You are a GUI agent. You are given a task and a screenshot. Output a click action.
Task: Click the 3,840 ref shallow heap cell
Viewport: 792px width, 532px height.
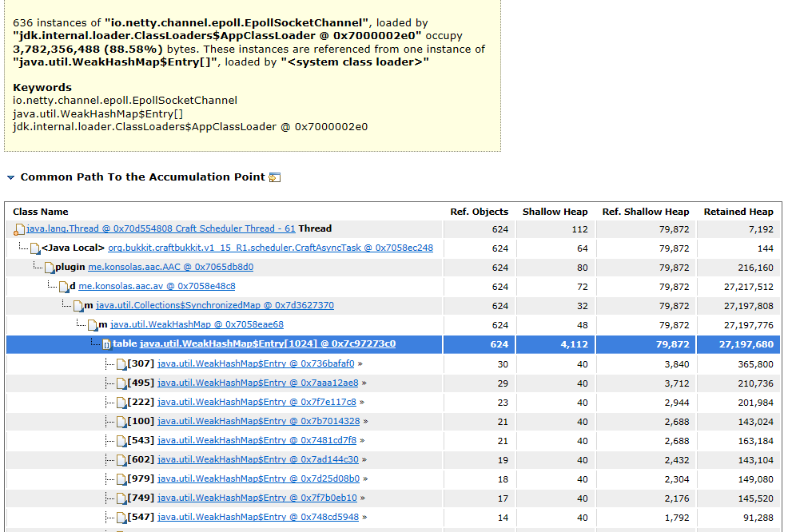(x=677, y=364)
